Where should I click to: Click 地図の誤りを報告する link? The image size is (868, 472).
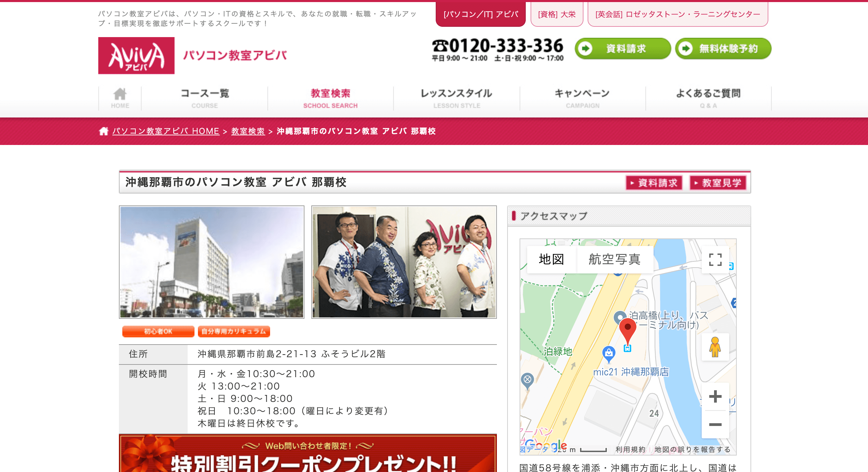tap(692, 449)
